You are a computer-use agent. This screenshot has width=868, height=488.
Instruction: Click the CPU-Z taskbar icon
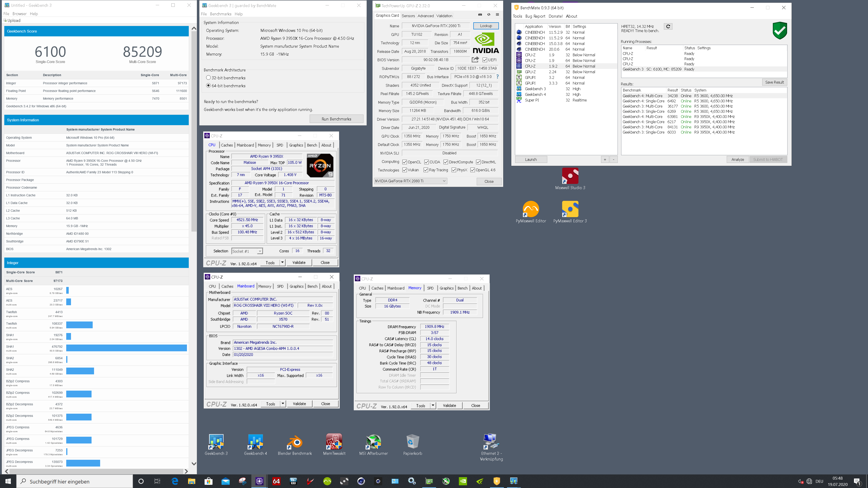coord(259,481)
